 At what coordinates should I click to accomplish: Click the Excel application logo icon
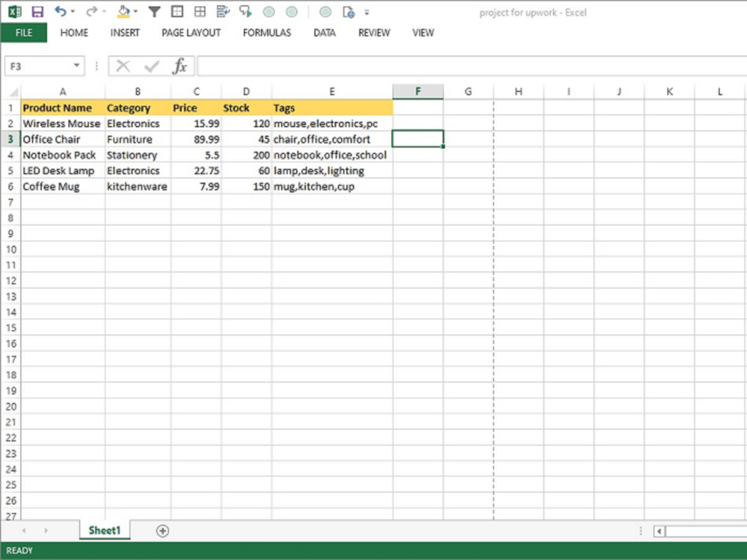(x=14, y=12)
